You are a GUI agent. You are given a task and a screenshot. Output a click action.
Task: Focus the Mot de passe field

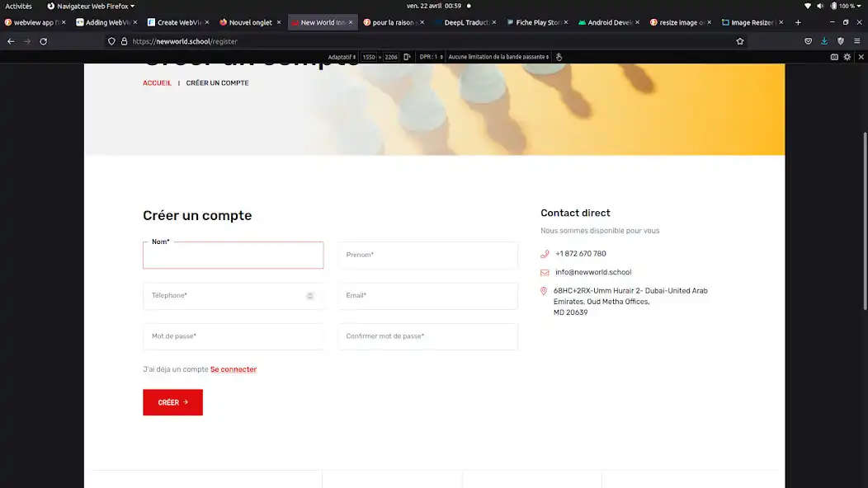(233, 336)
